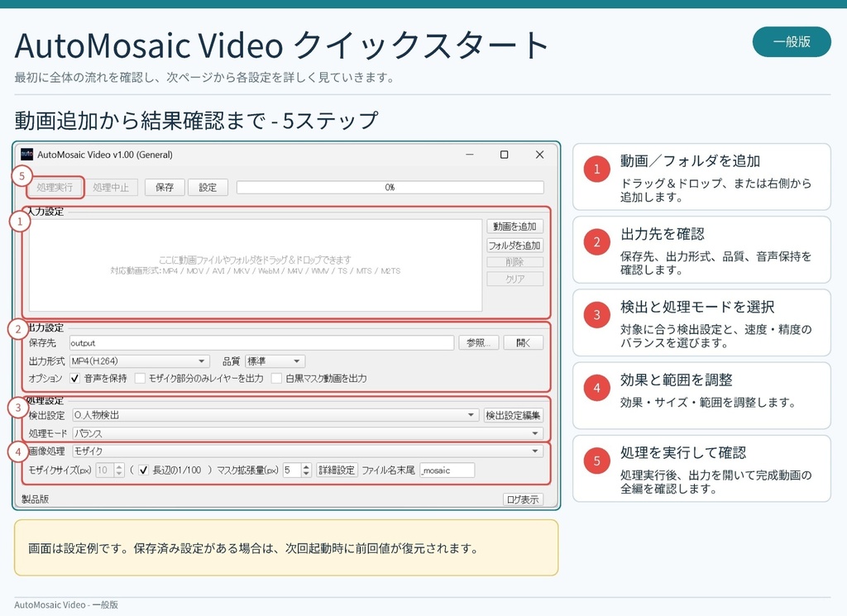Click the 保存 button
This screenshot has width=847, height=616.
tap(165, 188)
